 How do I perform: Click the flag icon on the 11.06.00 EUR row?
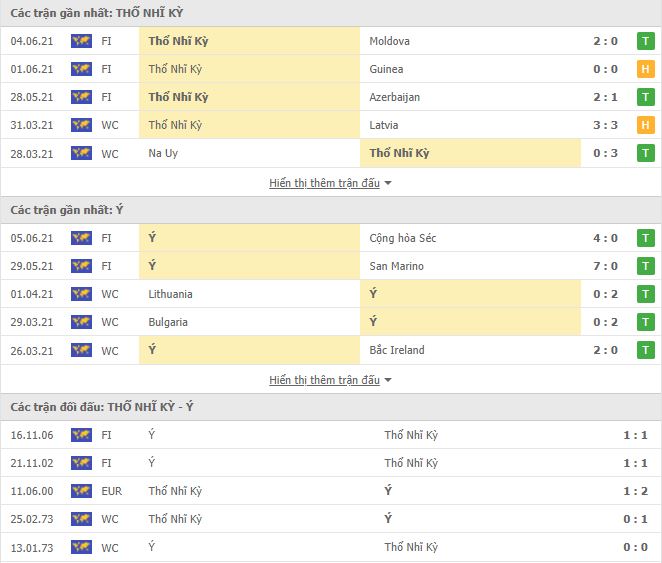click(x=81, y=492)
